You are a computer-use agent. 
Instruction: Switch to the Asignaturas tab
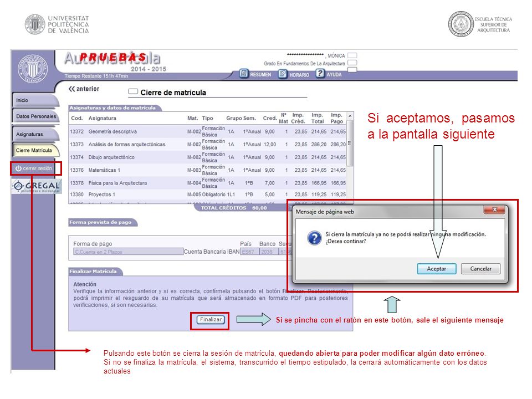coord(35,134)
